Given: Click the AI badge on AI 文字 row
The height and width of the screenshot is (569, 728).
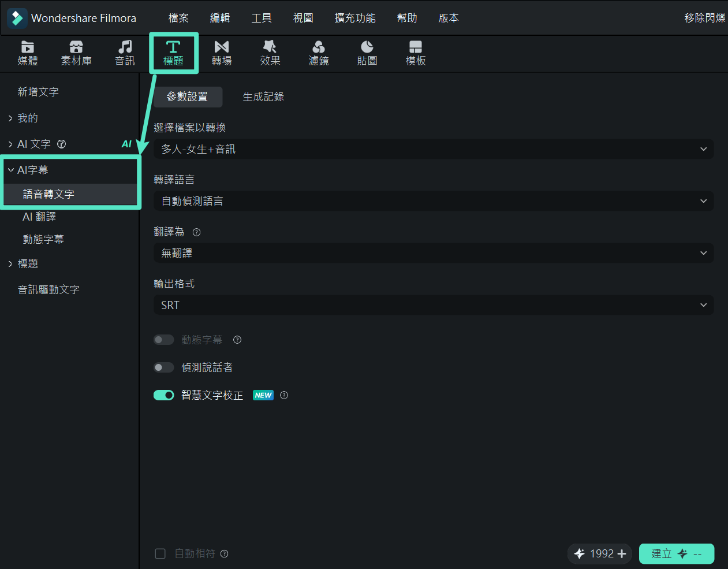Looking at the screenshot, I should coord(126,144).
